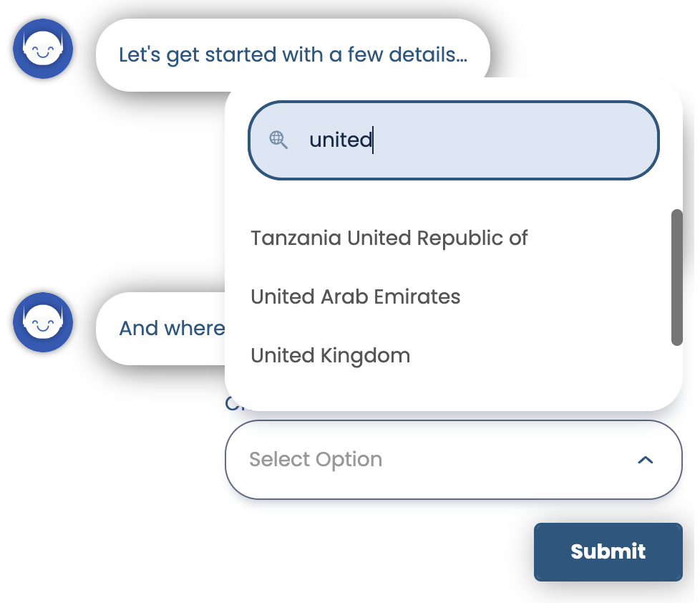Screen dimensions: 700x603
Task: Click the globe search icon in the input
Action: coord(279,140)
